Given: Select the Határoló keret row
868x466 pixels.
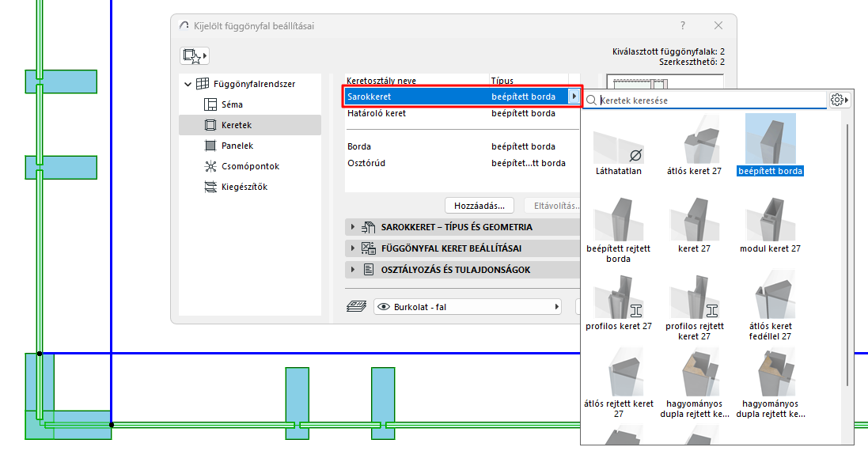Looking at the screenshot, I should pyautogui.click(x=462, y=113).
